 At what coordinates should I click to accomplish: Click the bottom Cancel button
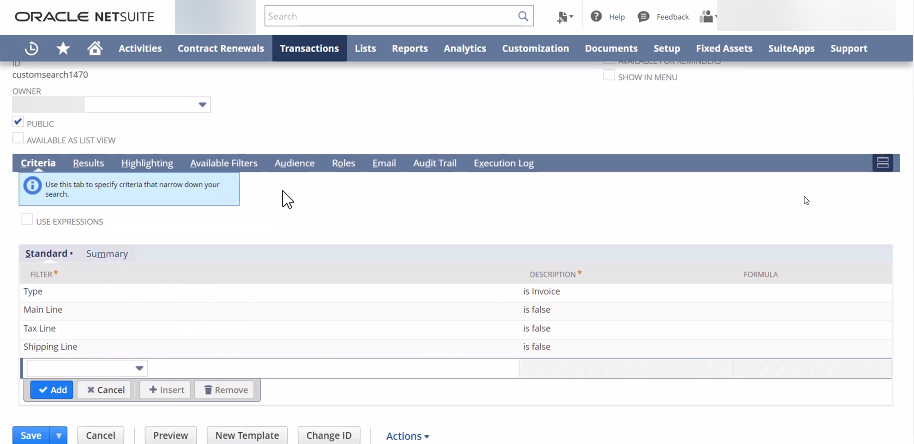pyautogui.click(x=100, y=436)
